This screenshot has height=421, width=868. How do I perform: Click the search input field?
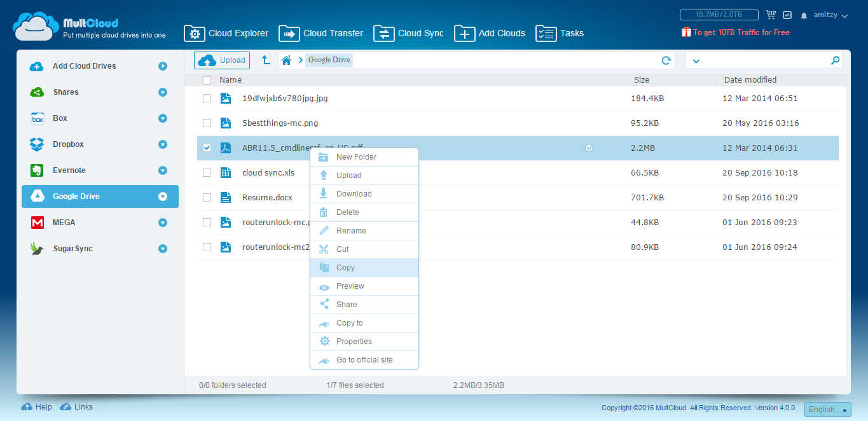763,60
